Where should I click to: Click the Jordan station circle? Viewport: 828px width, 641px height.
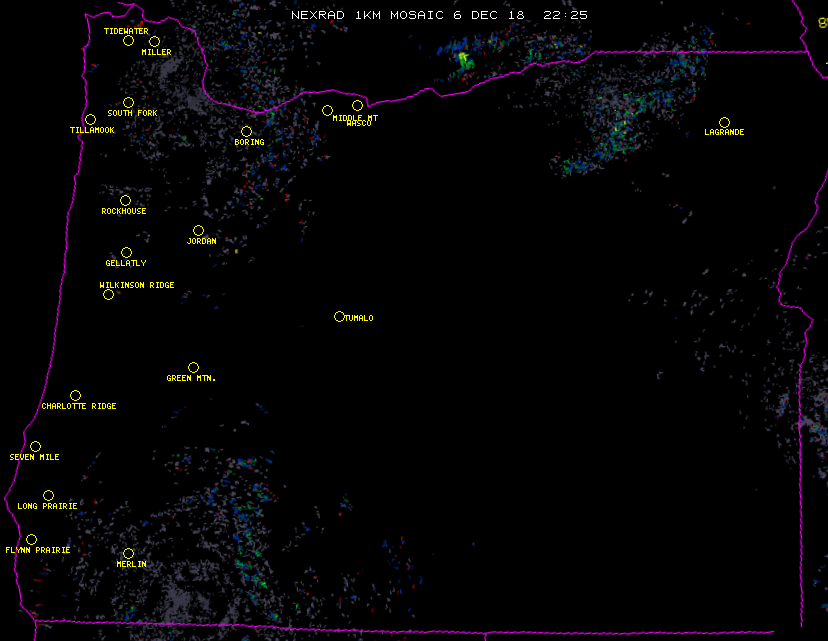(198, 230)
